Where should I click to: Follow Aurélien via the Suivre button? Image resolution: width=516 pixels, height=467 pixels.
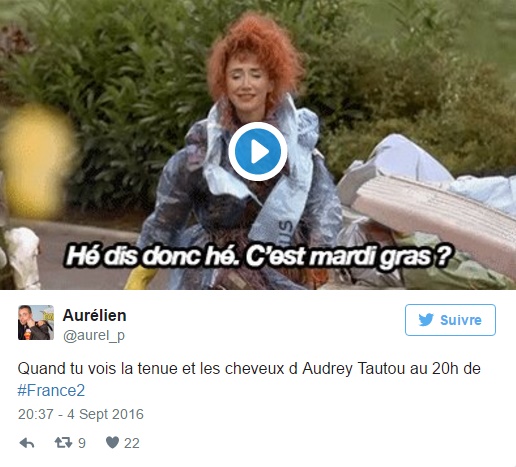[x=450, y=320]
